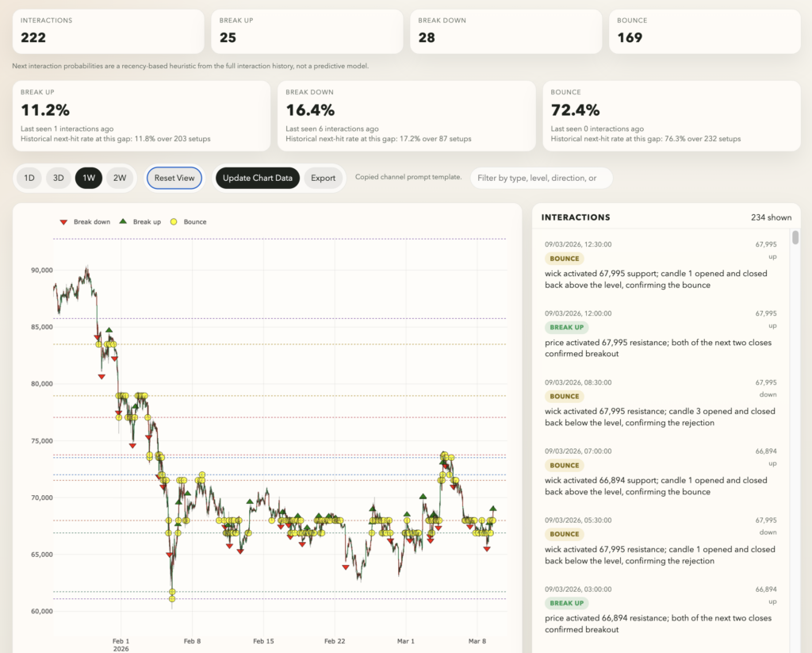The image size is (812, 653).
Task: Click the BOUNCE badge on the first interaction
Action: coord(564,259)
